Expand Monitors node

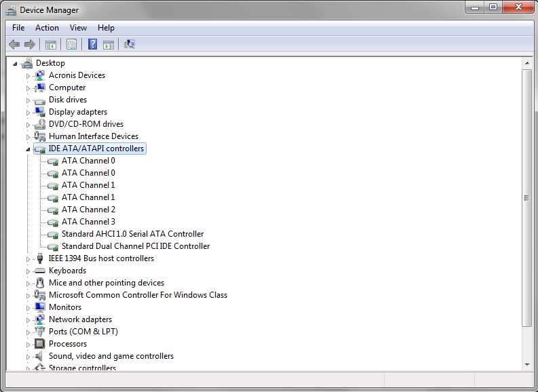pos(28,308)
